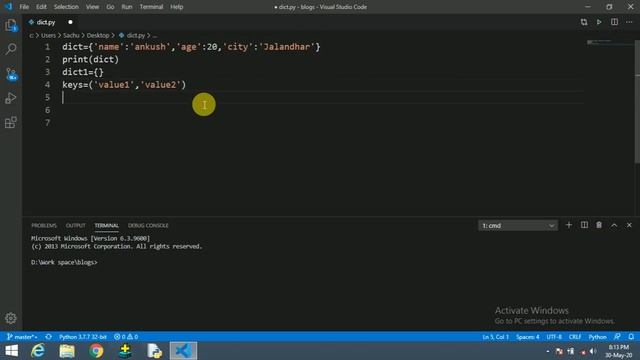Open errors and warnings count in status bar
Image resolution: width=640 pixels, height=360 pixels.
126,337
